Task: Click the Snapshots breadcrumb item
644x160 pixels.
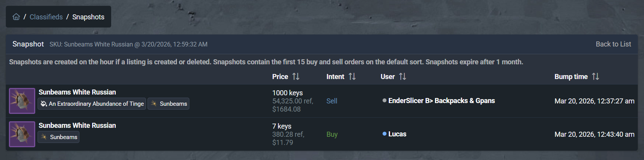Action: [88, 17]
